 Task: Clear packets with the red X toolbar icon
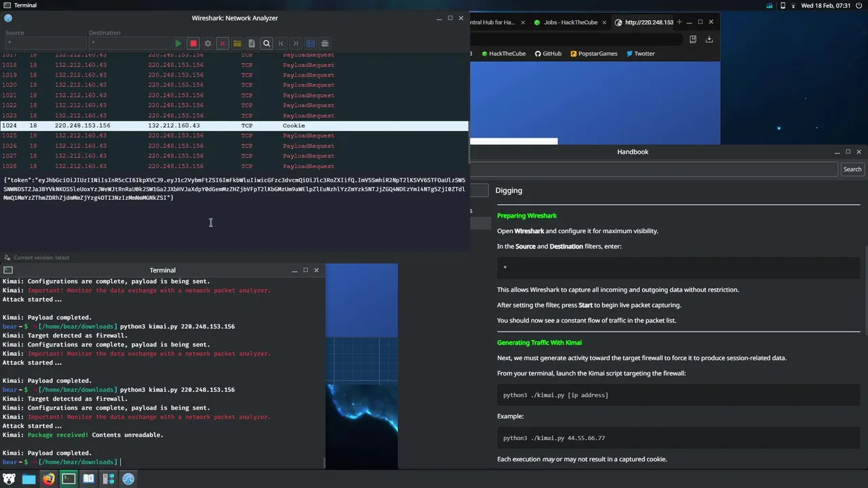point(222,43)
